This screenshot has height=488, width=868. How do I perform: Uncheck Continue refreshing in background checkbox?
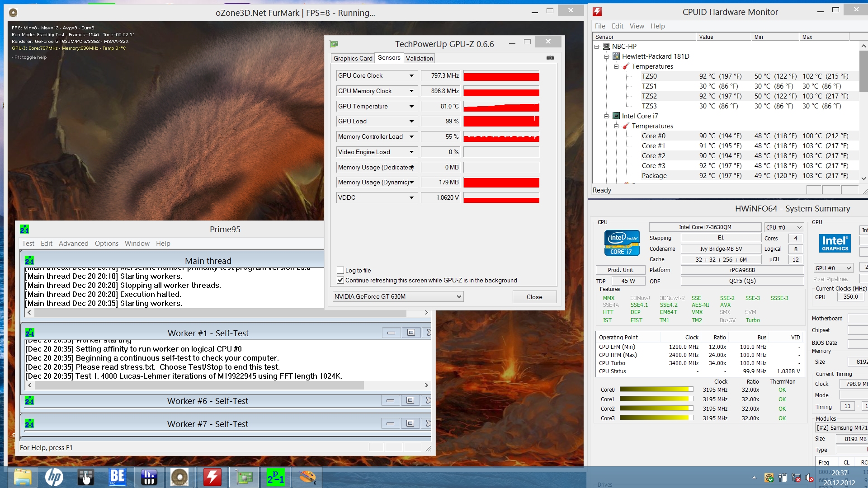(x=340, y=280)
